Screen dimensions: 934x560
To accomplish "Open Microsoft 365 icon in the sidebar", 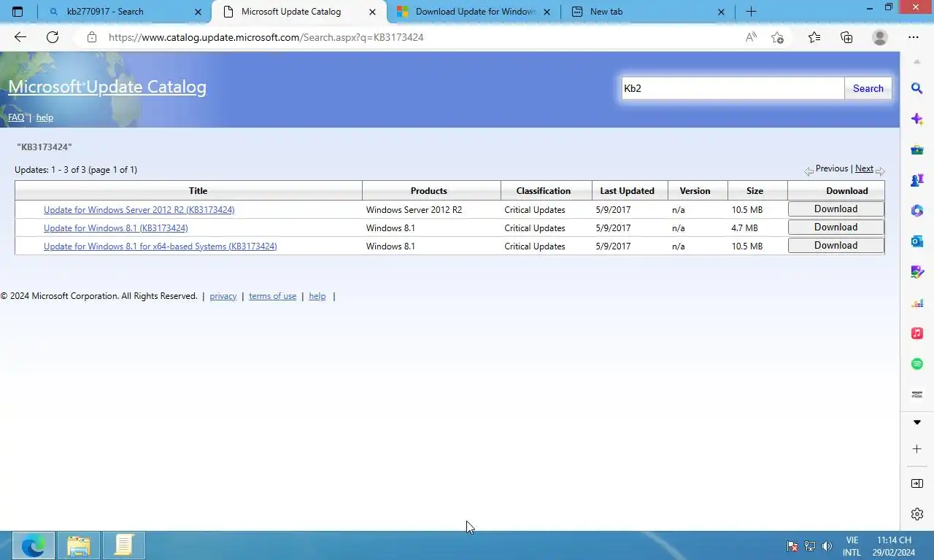I will (917, 211).
